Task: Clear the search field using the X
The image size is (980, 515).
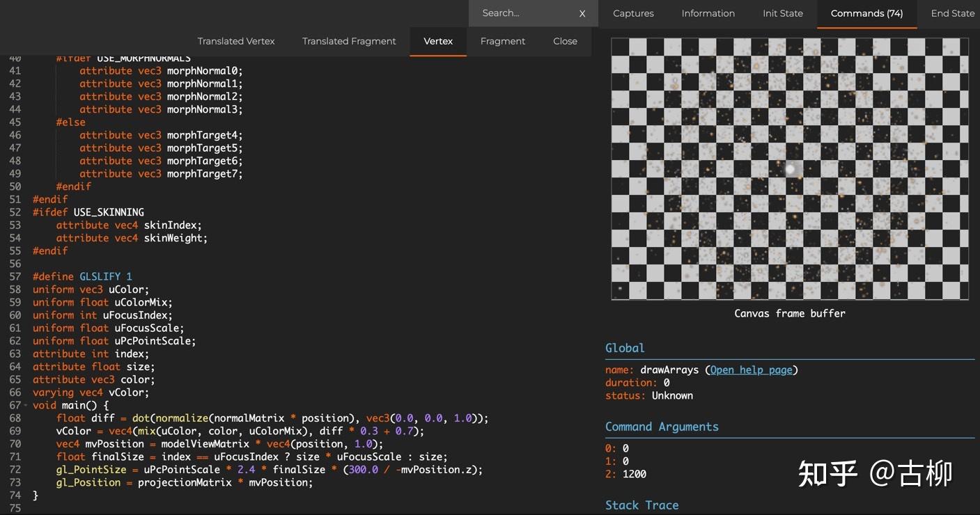Action: click(582, 13)
